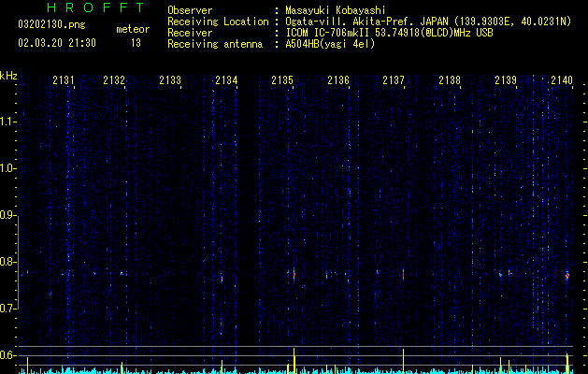Click the 2133 time marker
Image resolution: width=588 pixels, height=374 pixels.
pyautogui.click(x=170, y=79)
